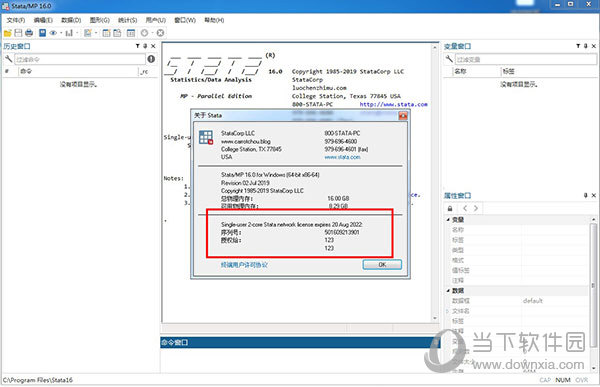Toggle the pin icon on History panel

click(145, 46)
